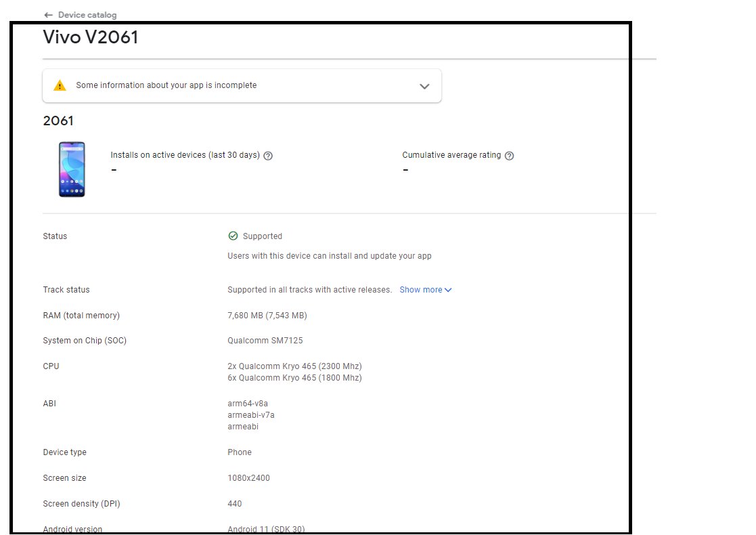
Task: Click the 'Installs on active devices (last 30 days)' label
Action: coord(185,155)
